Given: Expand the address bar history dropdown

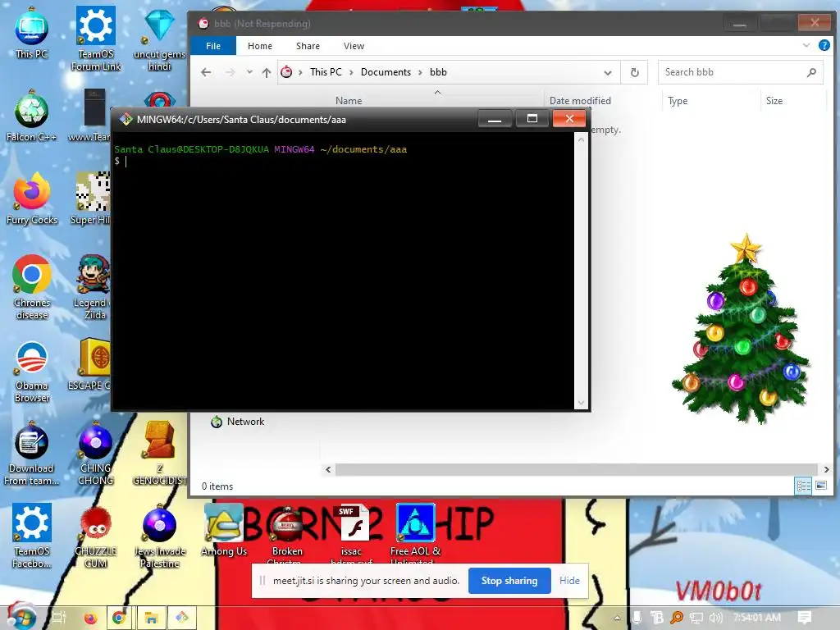Looking at the screenshot, I should pyautogui.click(x=608, y=72).
